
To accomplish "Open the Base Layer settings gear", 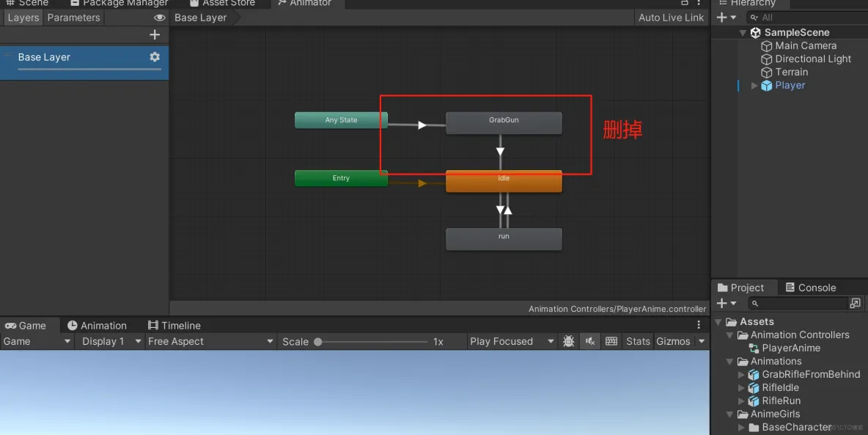I will point(154,56).
